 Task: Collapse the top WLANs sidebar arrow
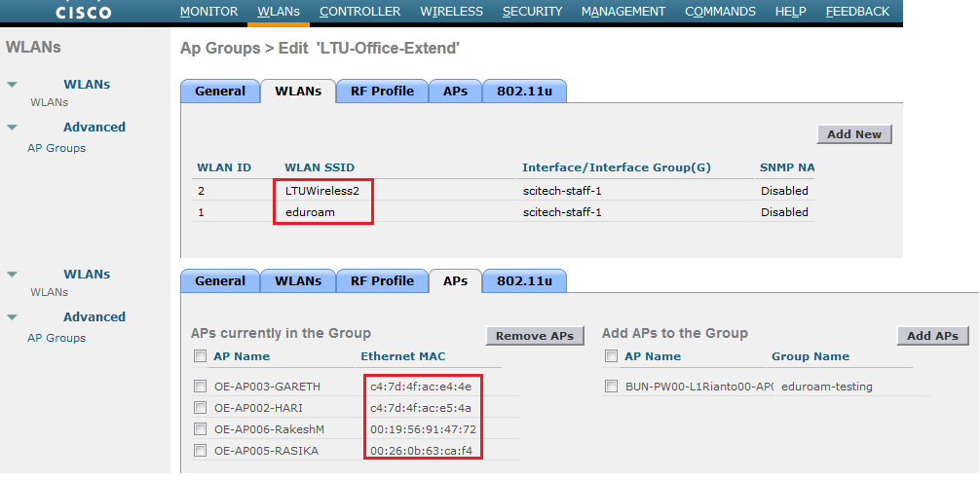(x=12, y=85)
